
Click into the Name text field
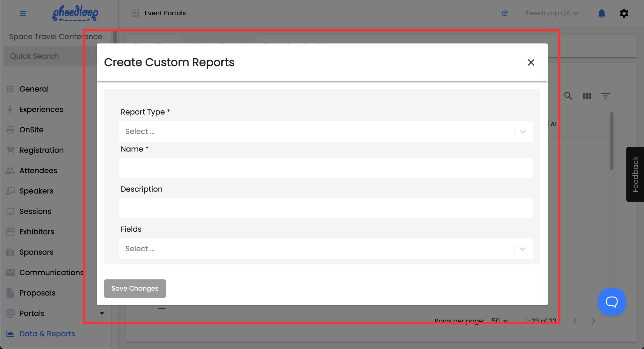tap(325, 168)
